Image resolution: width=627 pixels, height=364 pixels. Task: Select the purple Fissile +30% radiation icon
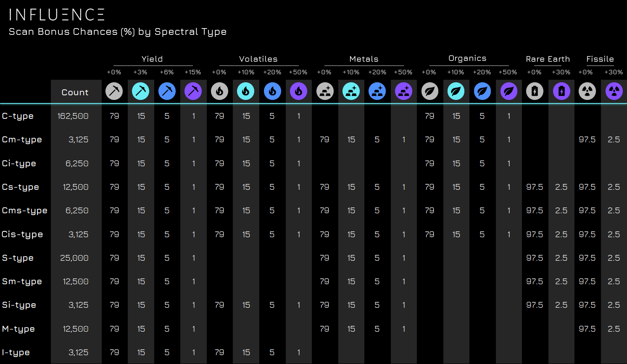[614, 91]
